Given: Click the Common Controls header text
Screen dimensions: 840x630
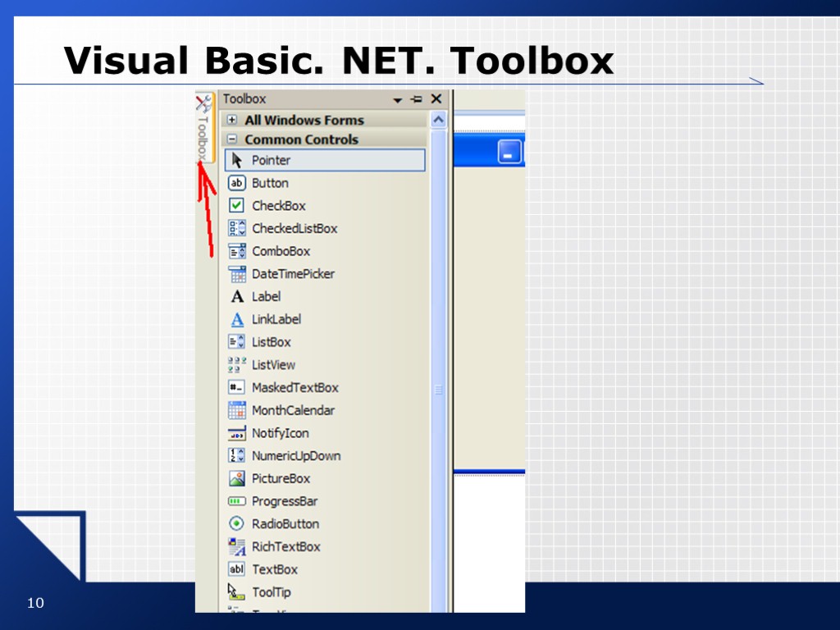Looking at the screenshot, I should pyautogui.click(x=302, y=139).
